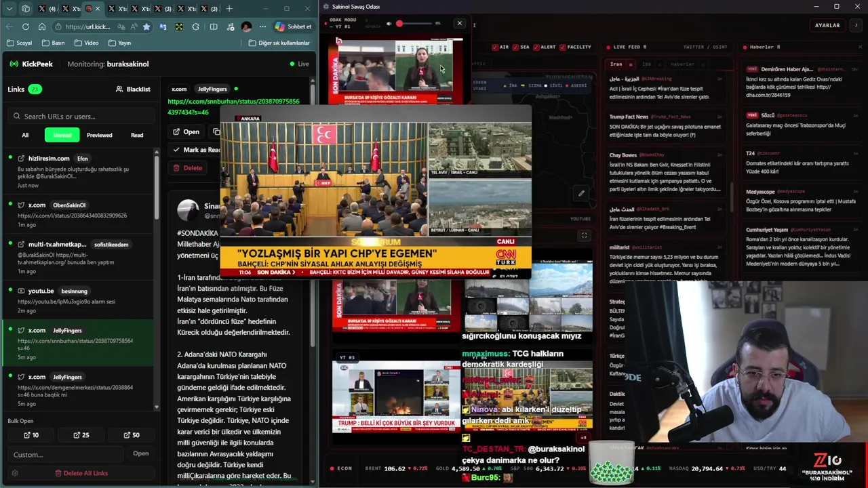Open the browser profile avatar

[246, 26]
